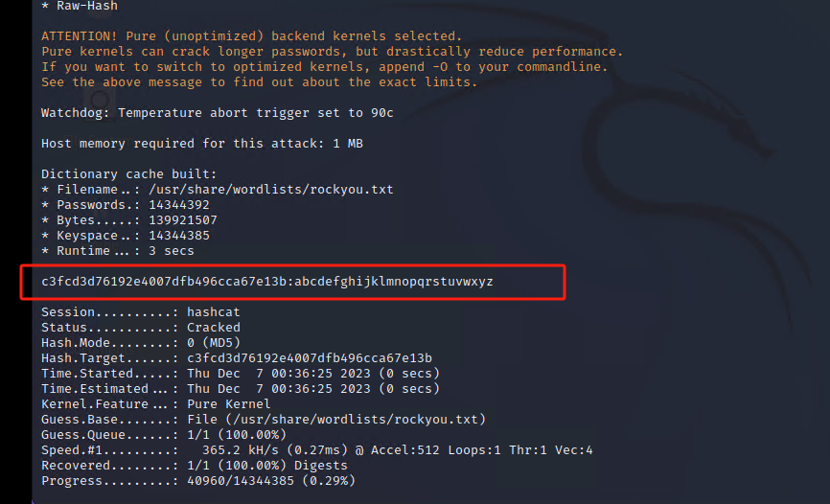Click the Recovered 1/1 Digests line

(x=194, y=466)
